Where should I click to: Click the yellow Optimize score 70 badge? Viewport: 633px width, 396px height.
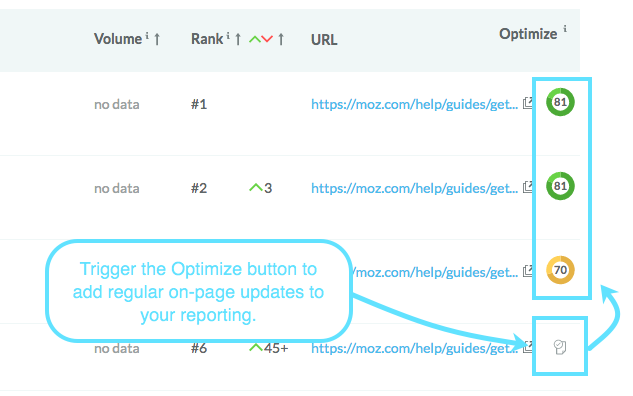pyautogui.click(x=560, y=270)
